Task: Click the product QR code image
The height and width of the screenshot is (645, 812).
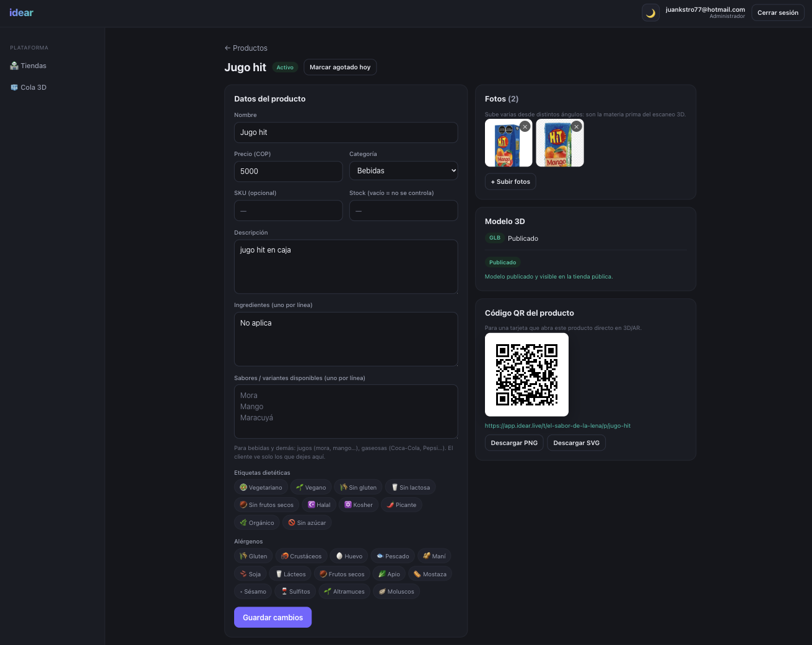Action: 526,374
